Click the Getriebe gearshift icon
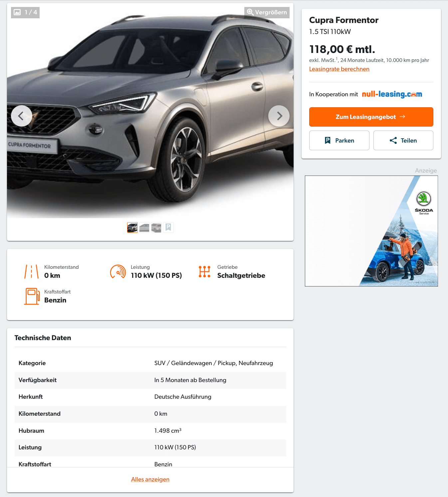448x497 pixels. (204, 271)
